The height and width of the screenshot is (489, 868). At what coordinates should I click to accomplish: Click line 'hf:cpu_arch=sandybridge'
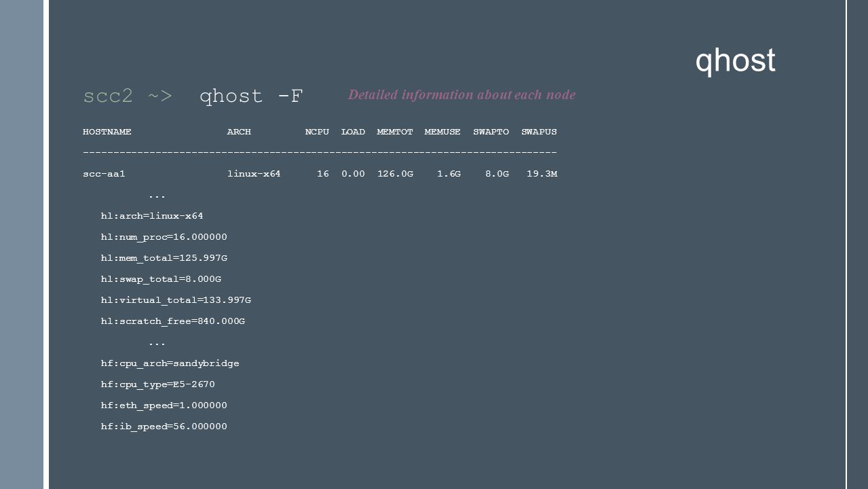(170, 363)
